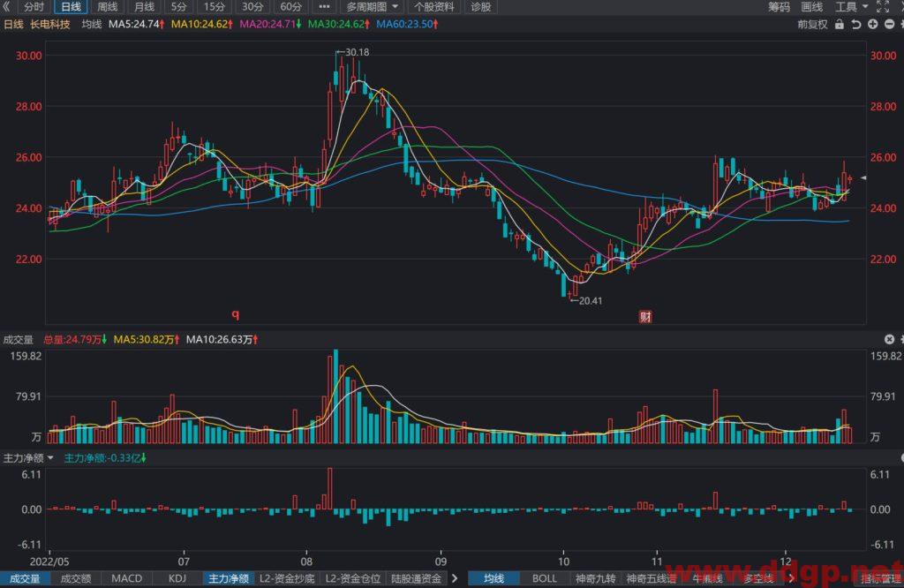Open the 均线 moving average settings
This screenshot has height=588, width=904.
92,24
